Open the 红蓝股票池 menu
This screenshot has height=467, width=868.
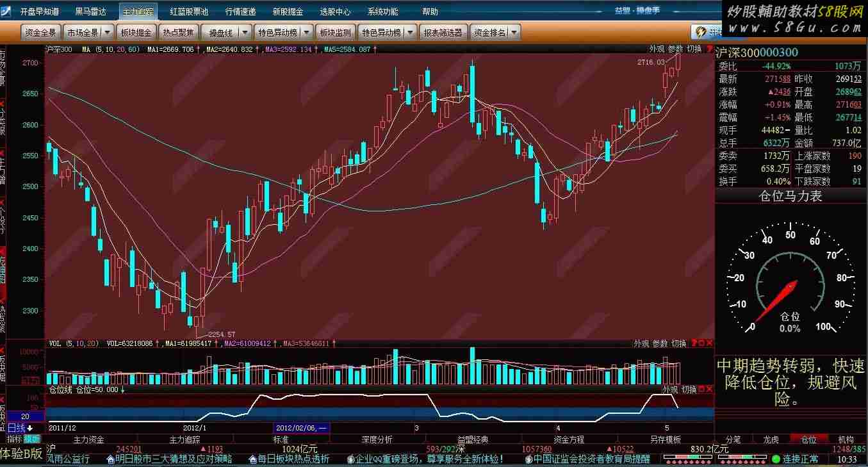(x=189, y=12)
